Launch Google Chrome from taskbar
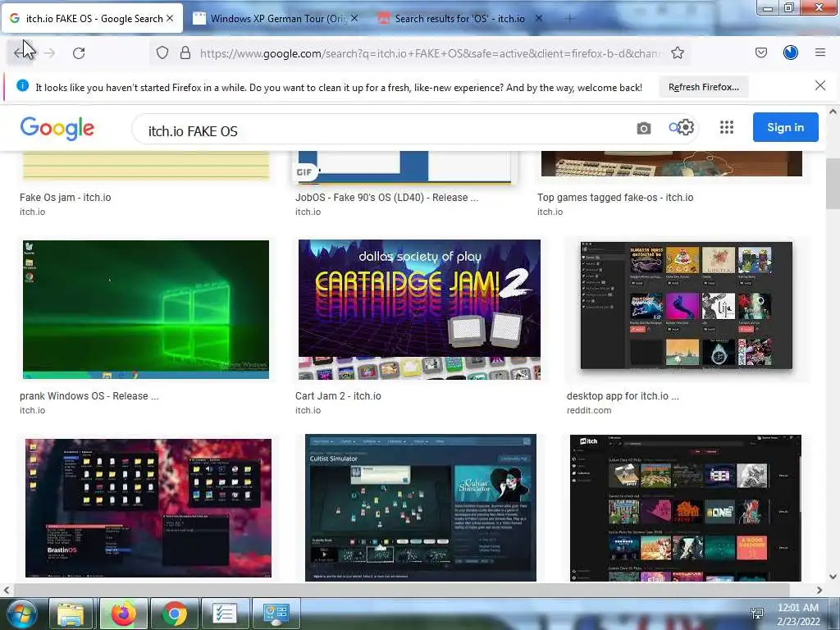 click(x=174, y=614)
